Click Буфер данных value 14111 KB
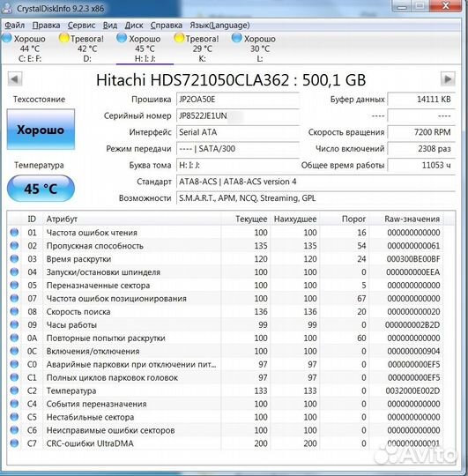Viewport: 468px width, 476px height. click(421, 100)
